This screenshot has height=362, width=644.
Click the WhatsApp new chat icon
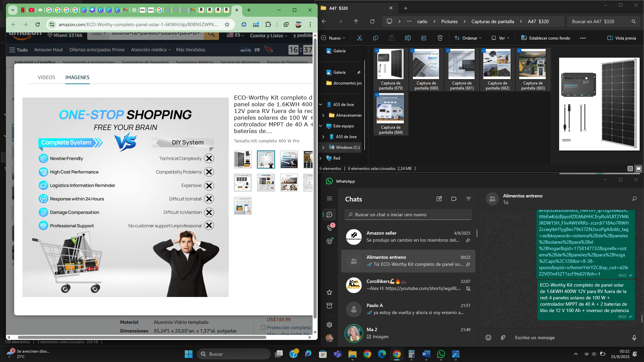[x=439, y=199]
